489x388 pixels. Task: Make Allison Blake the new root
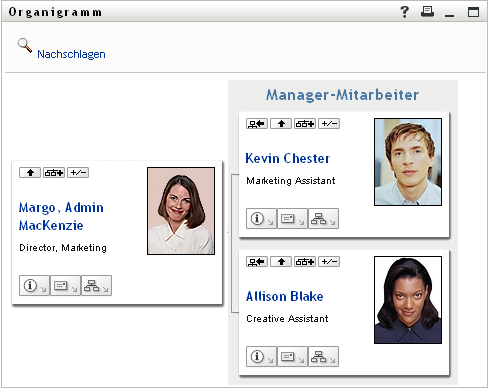pos(257,262)
